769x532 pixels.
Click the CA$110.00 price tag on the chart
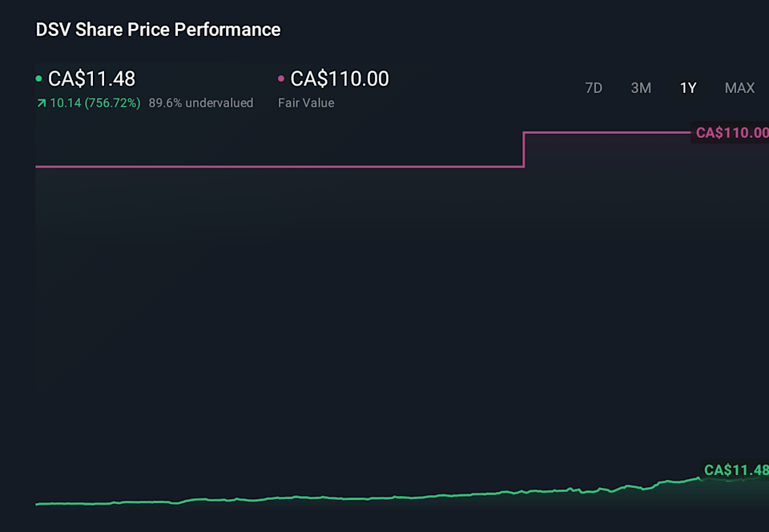(731, 132)
